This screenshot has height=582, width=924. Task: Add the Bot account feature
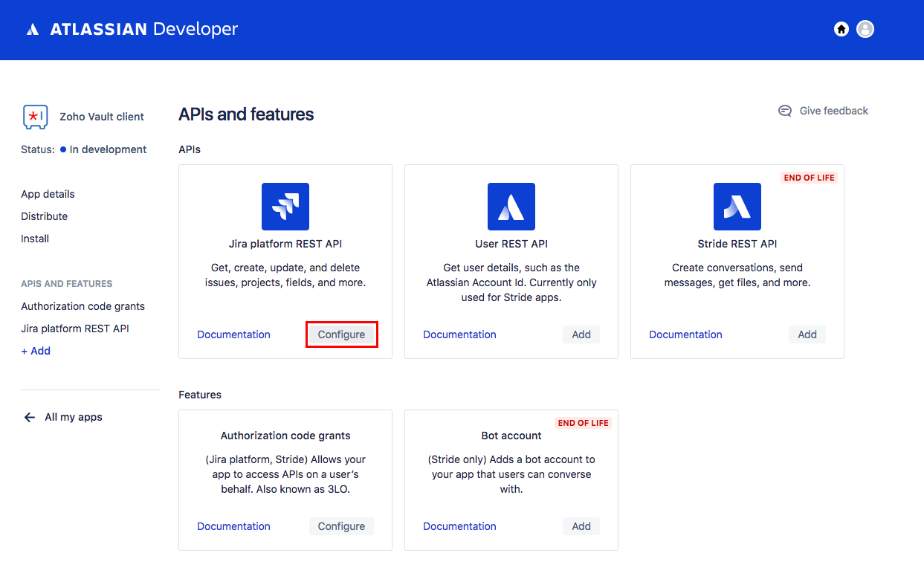click(581, 526)
